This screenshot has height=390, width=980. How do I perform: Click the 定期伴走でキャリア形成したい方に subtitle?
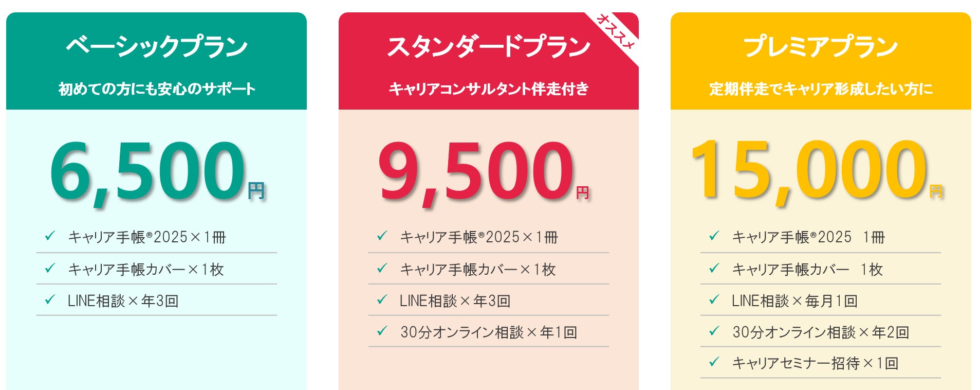coord(821,89)
